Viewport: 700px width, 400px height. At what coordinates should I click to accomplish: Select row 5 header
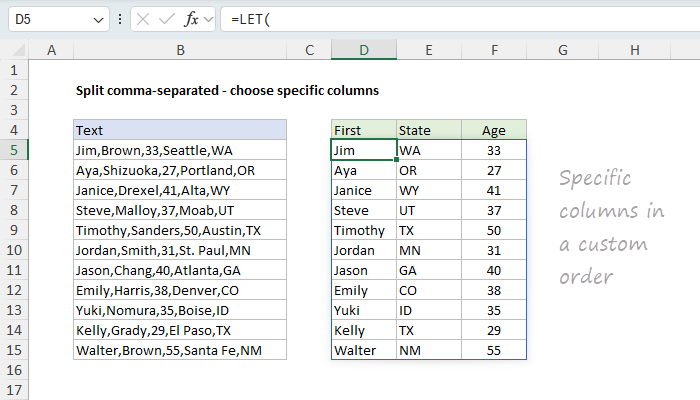pyautogui.click(x=15, y=150)
